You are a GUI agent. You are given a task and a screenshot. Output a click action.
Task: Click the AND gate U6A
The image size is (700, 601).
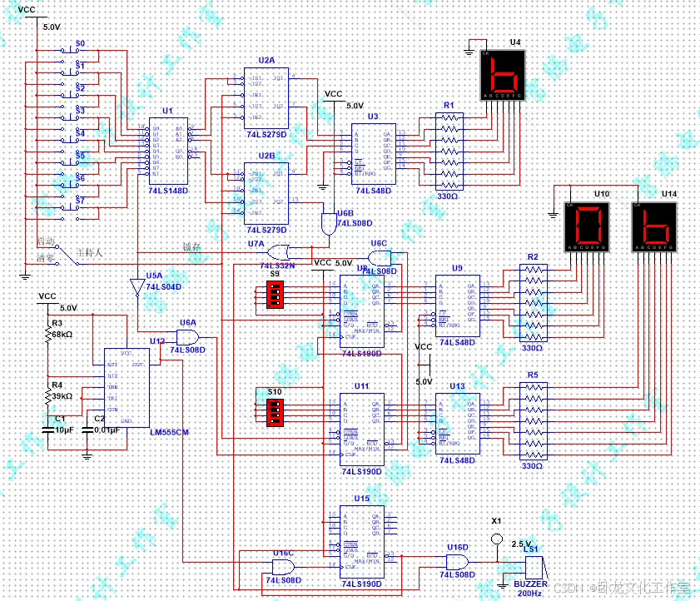click(x=187, y=337)
